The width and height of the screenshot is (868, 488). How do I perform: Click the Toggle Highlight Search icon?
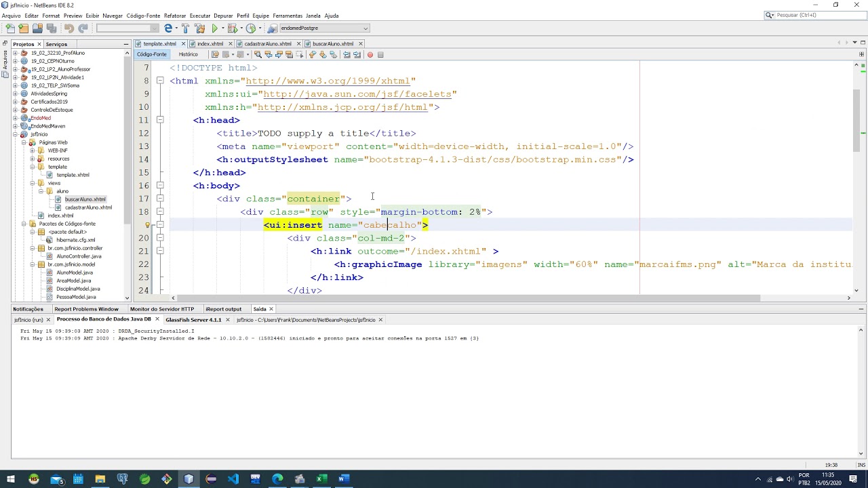pos(289,54)
